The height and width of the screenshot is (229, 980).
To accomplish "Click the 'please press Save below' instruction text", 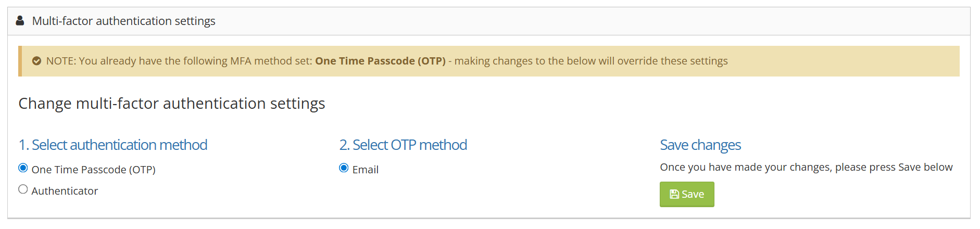I will [894, 167].
